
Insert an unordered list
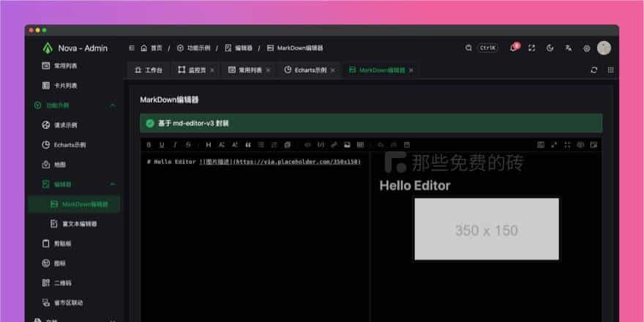click(x=261, y=145)
